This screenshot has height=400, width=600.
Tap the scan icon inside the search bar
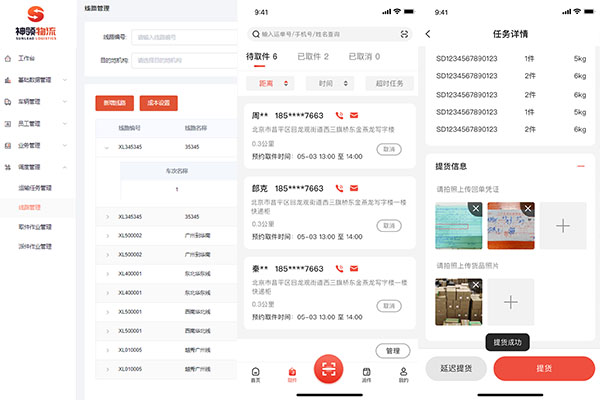[404, 34]
